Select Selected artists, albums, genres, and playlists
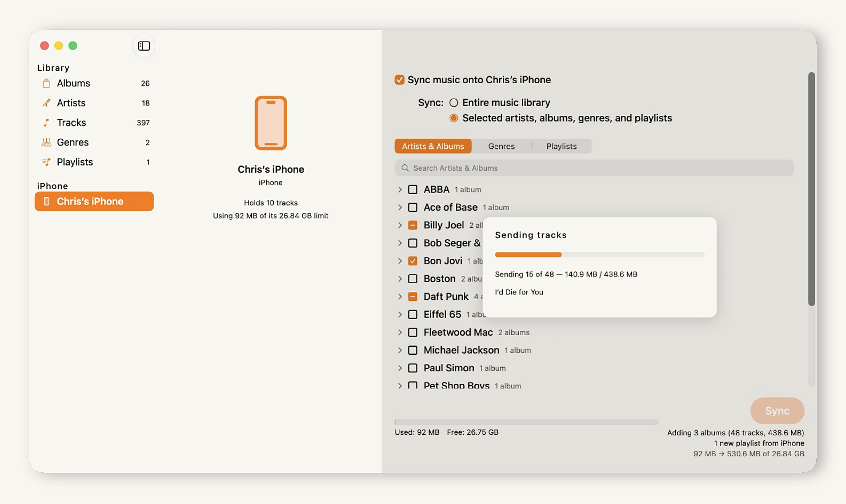 [454, 118]
